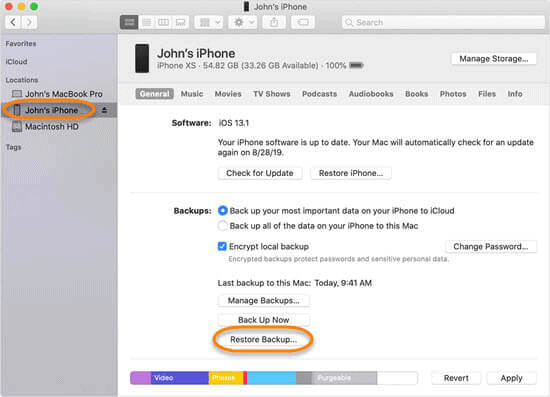Open Manage Storage
This screenshot has width=550, height=397.
[x=494, y=59]
